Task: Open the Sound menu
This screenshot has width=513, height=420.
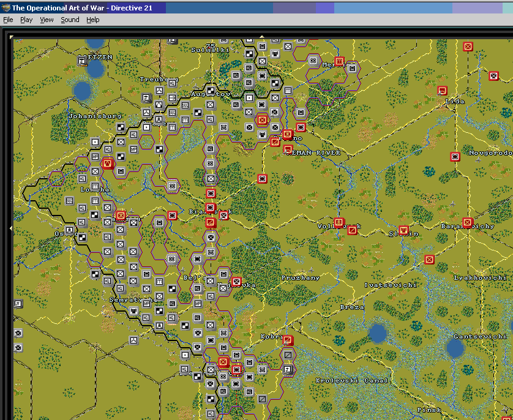Action: click(70, 20)
